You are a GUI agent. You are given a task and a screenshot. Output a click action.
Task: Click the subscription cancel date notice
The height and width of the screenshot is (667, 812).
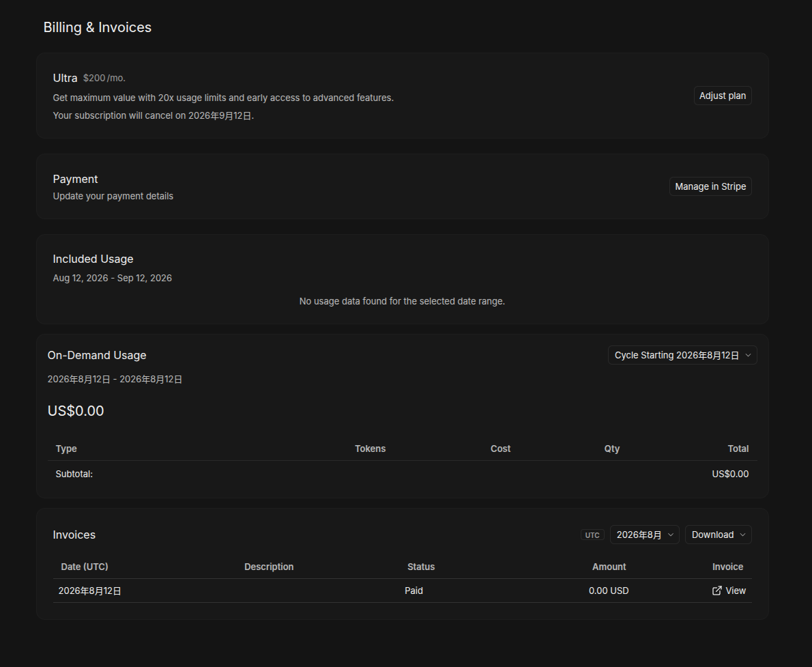pos(154,115)
